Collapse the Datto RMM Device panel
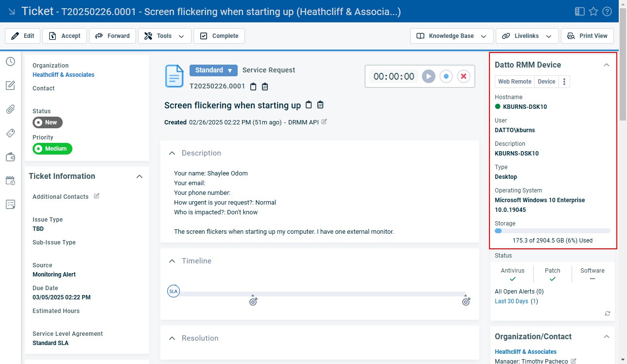 606,65
